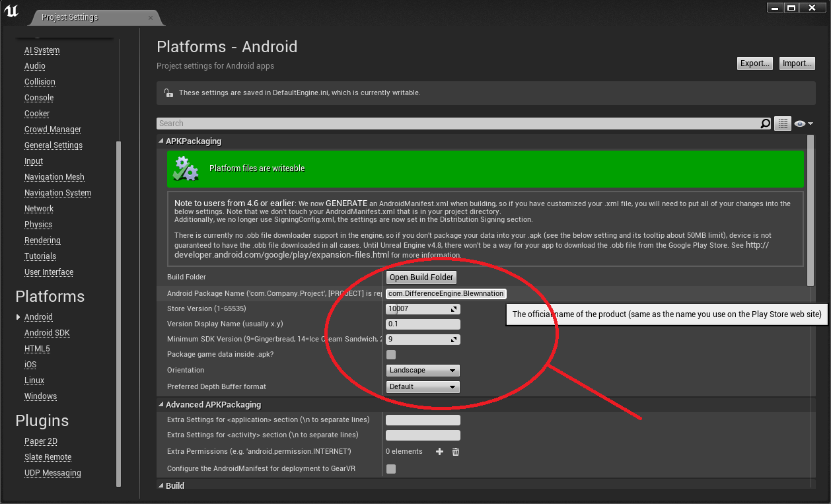
Task: Toggle Package game data inside .apk checkbox
Action: (391, 355)
